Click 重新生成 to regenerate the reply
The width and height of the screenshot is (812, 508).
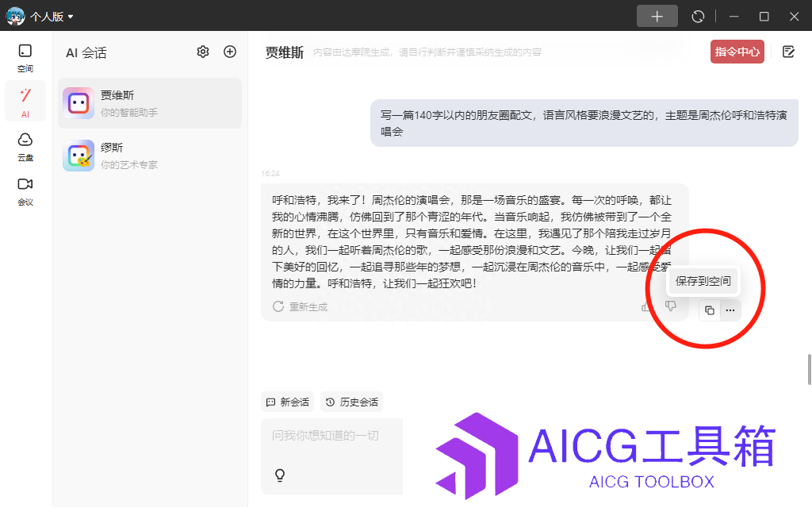coord(301,307)
